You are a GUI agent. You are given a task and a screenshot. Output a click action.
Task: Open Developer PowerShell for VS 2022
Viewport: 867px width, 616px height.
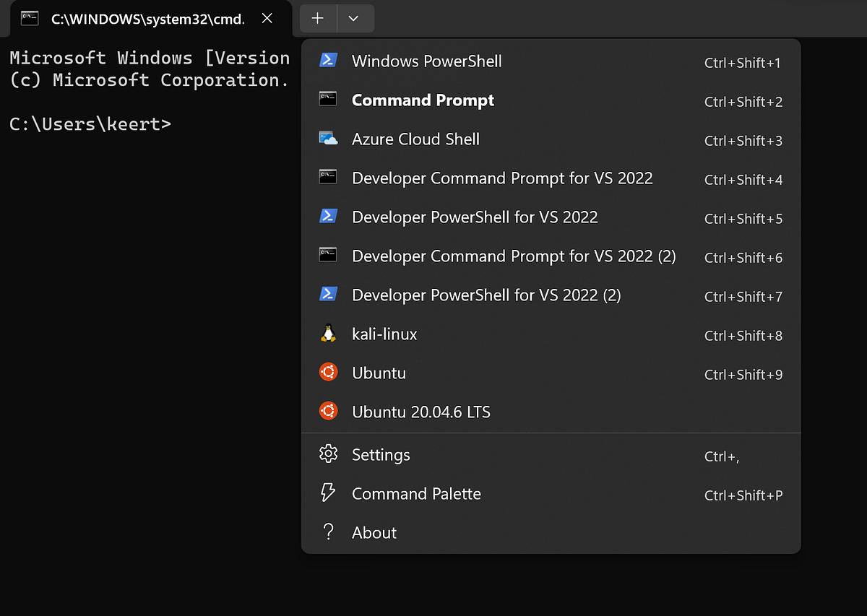tap(475, 217)
